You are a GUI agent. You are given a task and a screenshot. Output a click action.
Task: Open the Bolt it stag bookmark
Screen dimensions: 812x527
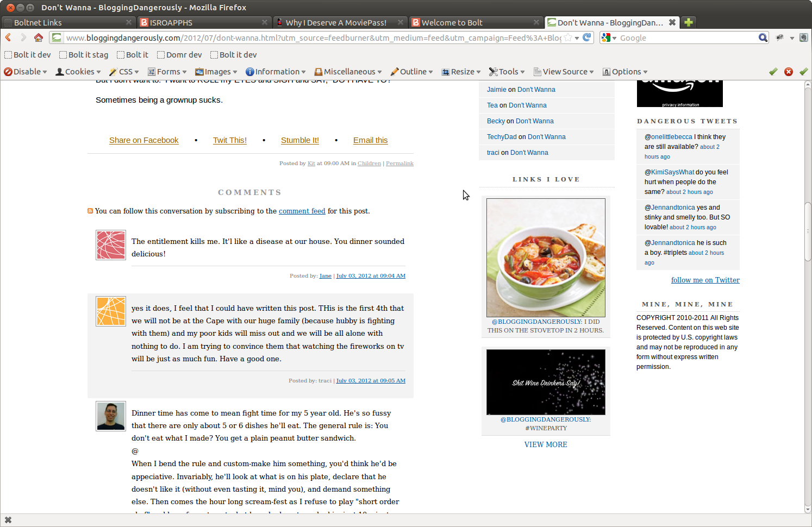click(84, 55)
